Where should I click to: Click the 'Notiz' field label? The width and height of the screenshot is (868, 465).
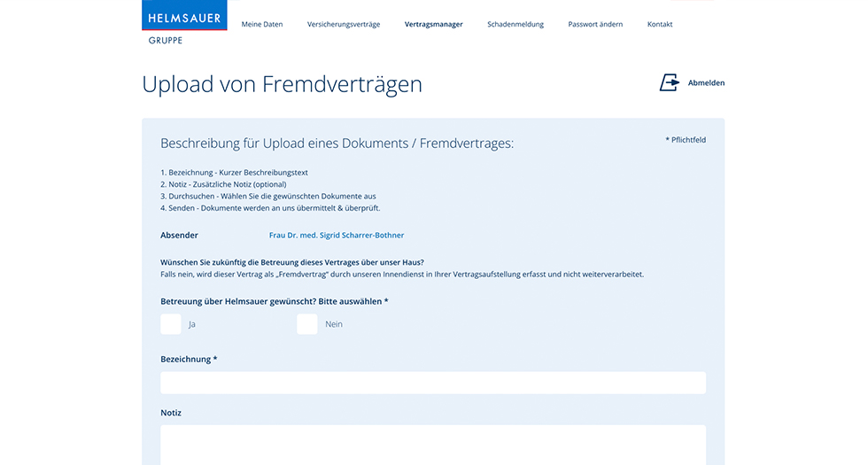click(171, 413)
